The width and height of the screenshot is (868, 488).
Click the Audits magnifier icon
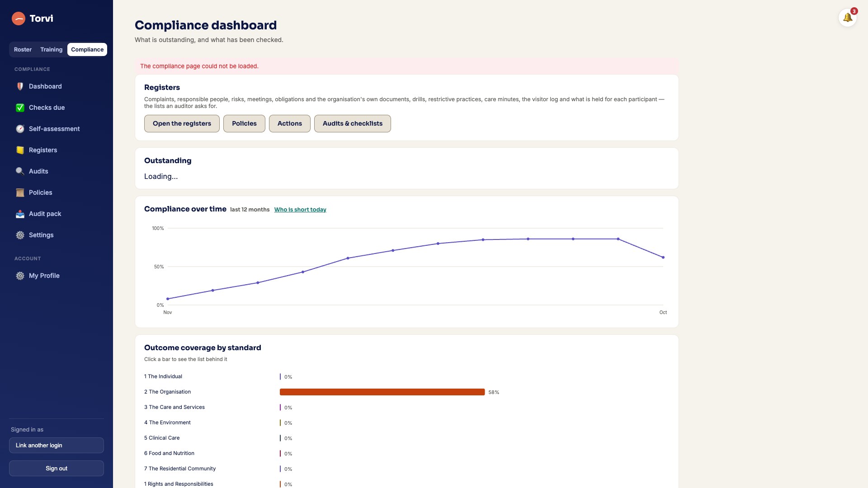(20, 171)
